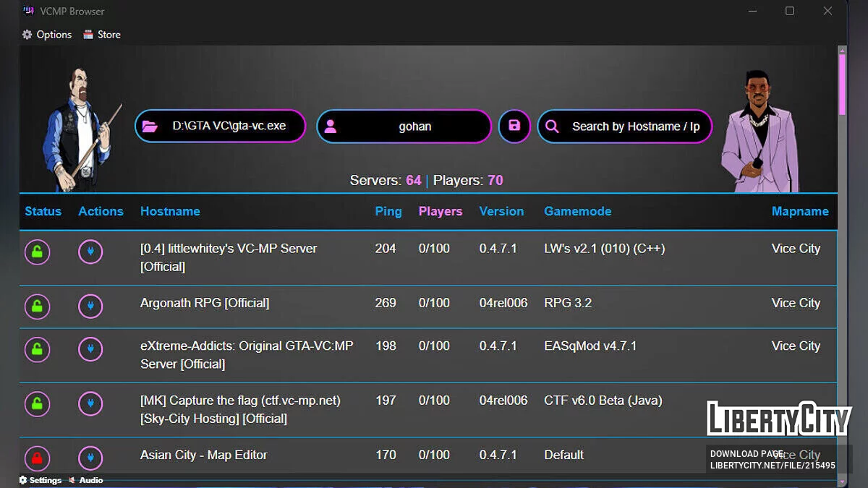
Task: Click green unlocked icon for eXtreme-Addicts server
Action: (38, 350)
